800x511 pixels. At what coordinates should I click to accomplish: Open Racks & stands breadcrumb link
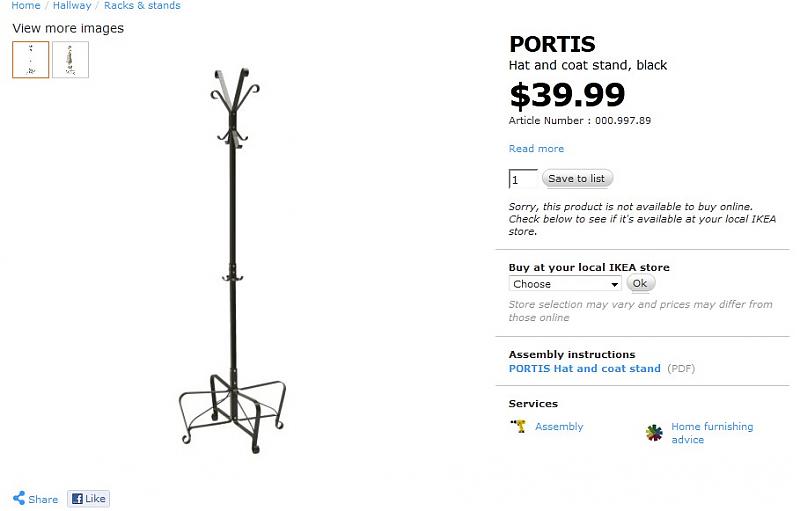[142, 6]
